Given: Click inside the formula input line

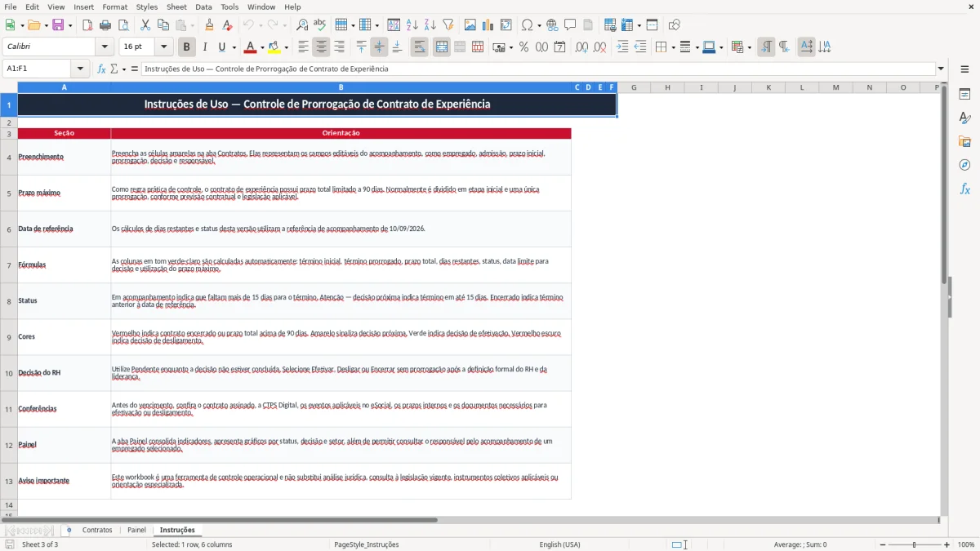Looking at the screenshot, I should point(537,69).
